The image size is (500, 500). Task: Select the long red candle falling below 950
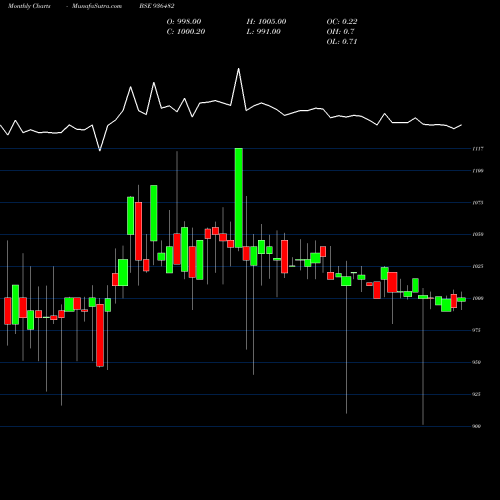pyautogui.click(x=100, y=335)
